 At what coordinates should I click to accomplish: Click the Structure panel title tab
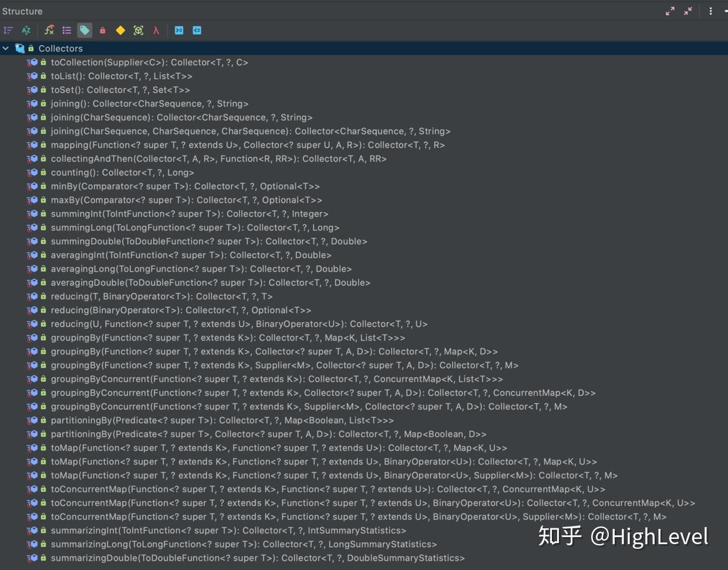click(22, 11)
